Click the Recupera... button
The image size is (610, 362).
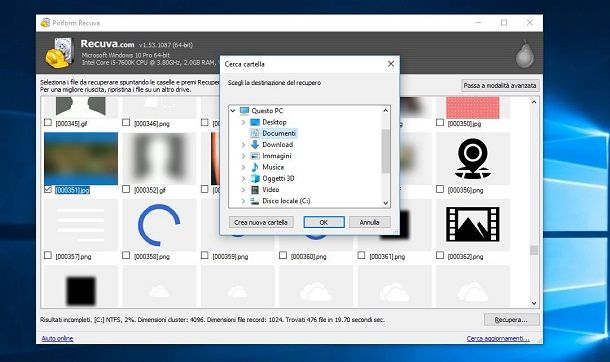pos(511,320)
